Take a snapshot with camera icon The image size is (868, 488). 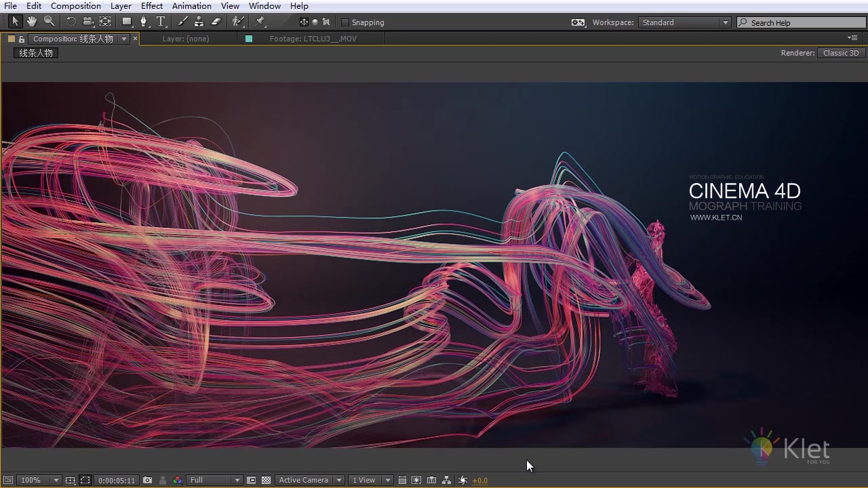[x=147, y=480]
